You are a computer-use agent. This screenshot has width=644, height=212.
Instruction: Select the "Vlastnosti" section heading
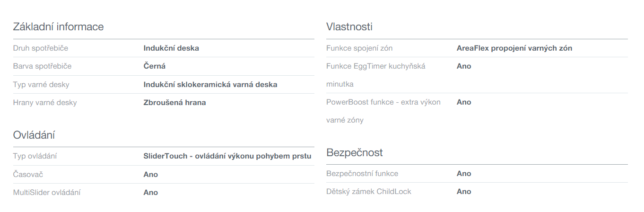349,26
